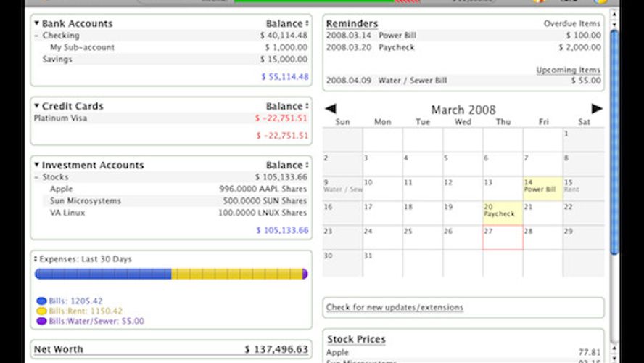
Task: Click the yellow Rent segment of expense bar
Action: 236,274
